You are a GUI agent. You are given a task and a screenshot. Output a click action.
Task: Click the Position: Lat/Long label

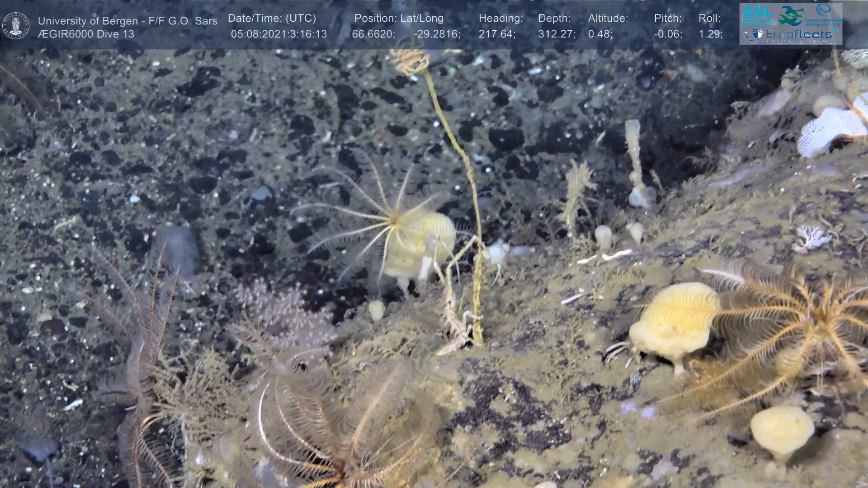tap(399, 19)
